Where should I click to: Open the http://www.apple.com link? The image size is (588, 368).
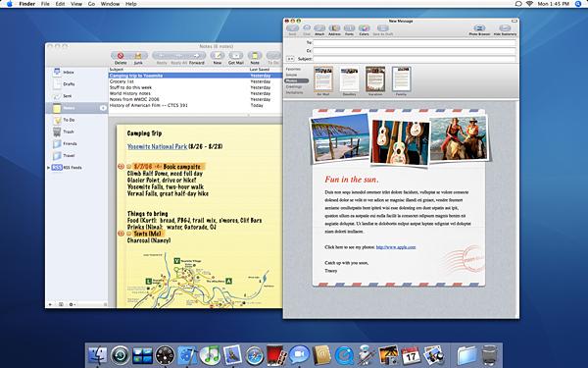pyautogui.click(x=396, y=247)
